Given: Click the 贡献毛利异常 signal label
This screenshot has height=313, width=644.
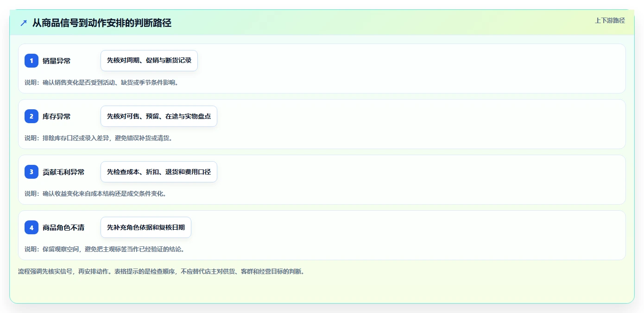Looking at the screenshot, I should 63,172.
